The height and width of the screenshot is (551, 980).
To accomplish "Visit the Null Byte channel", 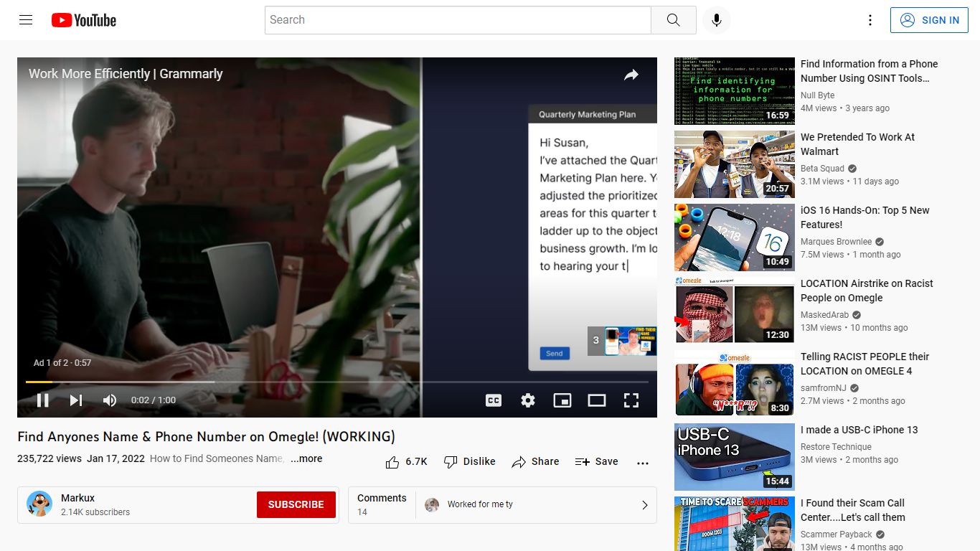I will [x=817, y=95].
